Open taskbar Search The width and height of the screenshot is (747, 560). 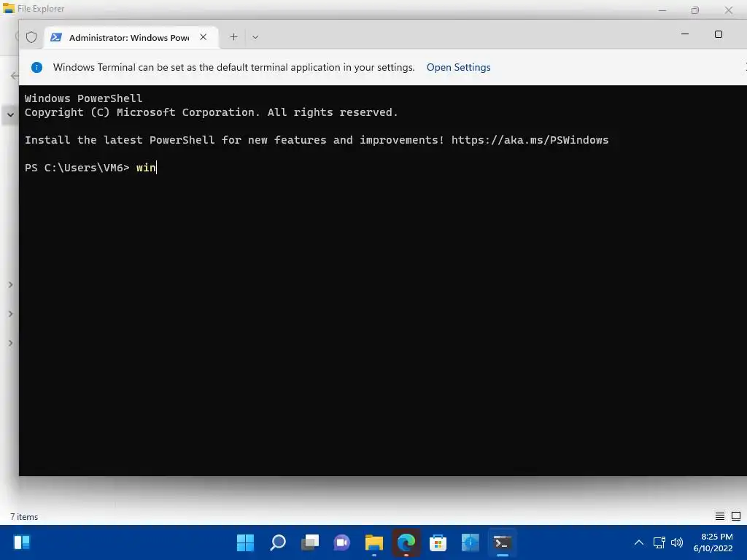tap(278, 542)
